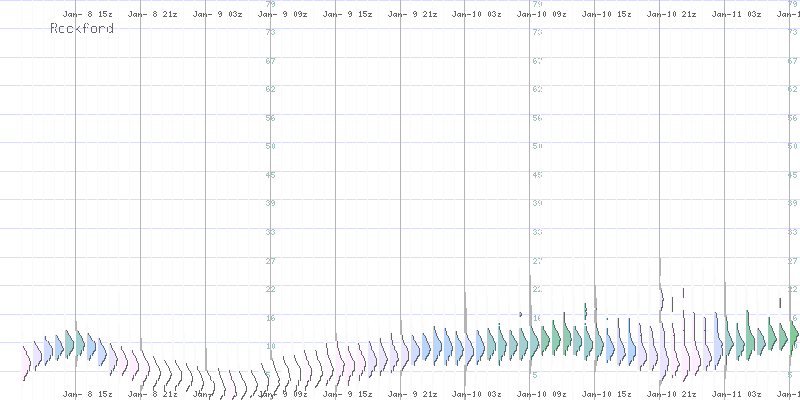Select the bottom Jan-10 21z axis label
The height and width of the screenshot is (400, 800).
[672, 394]
